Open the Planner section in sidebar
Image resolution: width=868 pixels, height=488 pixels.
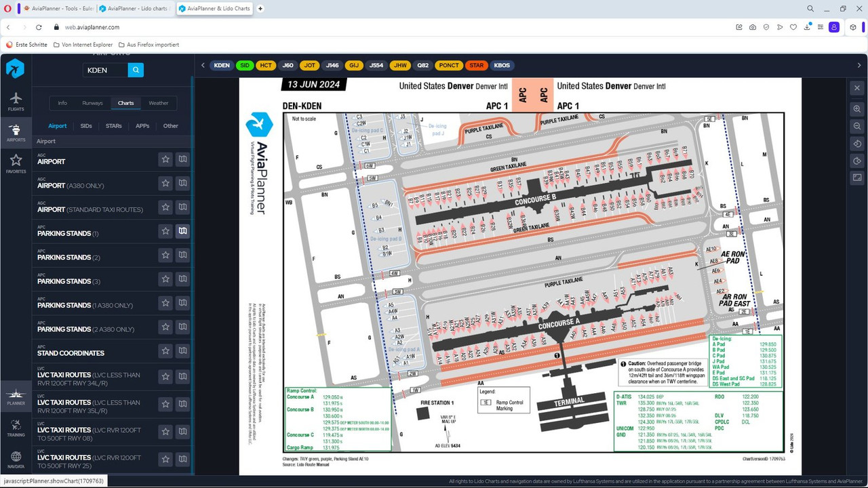[16, 396]
